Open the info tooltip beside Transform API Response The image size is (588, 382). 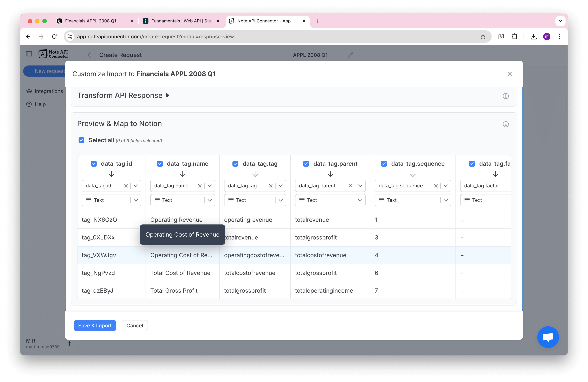[506, 96]
